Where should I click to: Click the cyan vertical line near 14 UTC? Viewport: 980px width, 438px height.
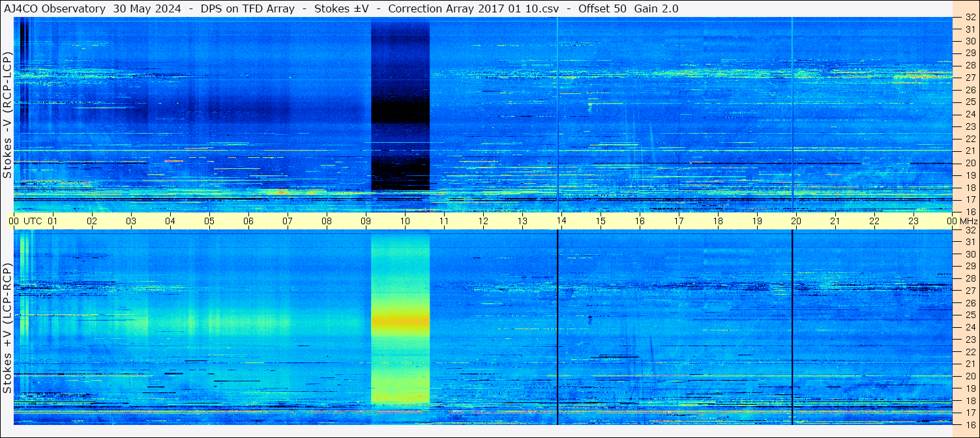pos(557,114)
